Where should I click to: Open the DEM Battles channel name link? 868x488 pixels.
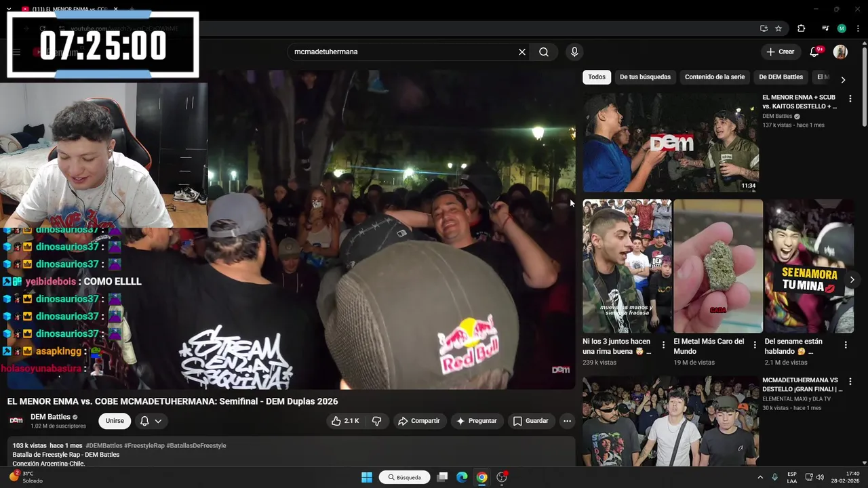[50, 417]
